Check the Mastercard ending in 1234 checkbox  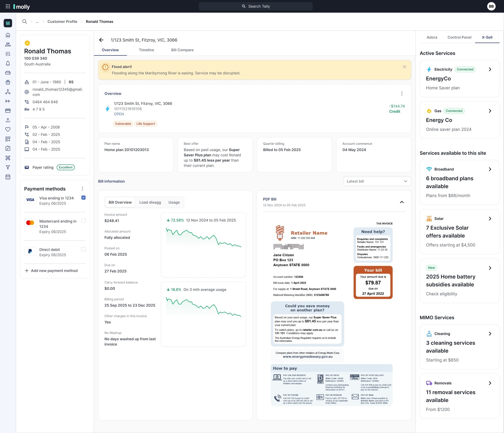[x=83, y=221]
